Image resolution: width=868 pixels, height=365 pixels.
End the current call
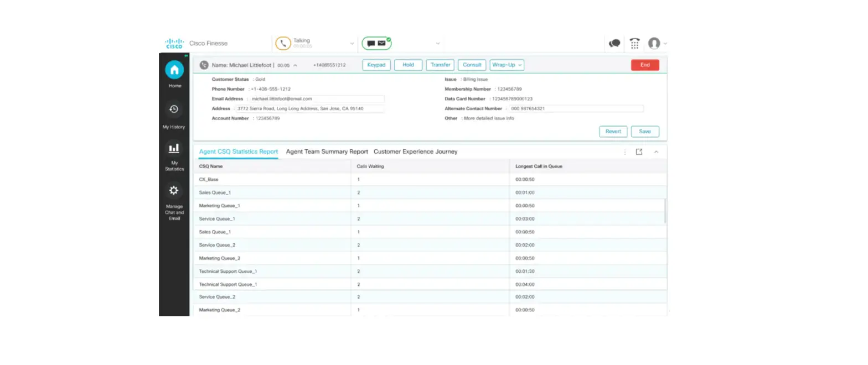click(645, 65)
